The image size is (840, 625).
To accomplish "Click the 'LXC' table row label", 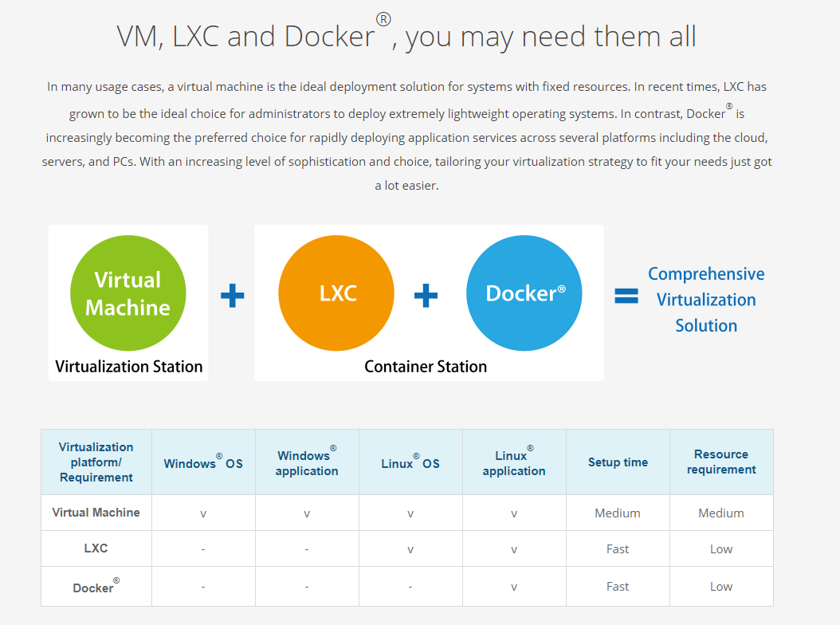I will click(x=96, y=548).
